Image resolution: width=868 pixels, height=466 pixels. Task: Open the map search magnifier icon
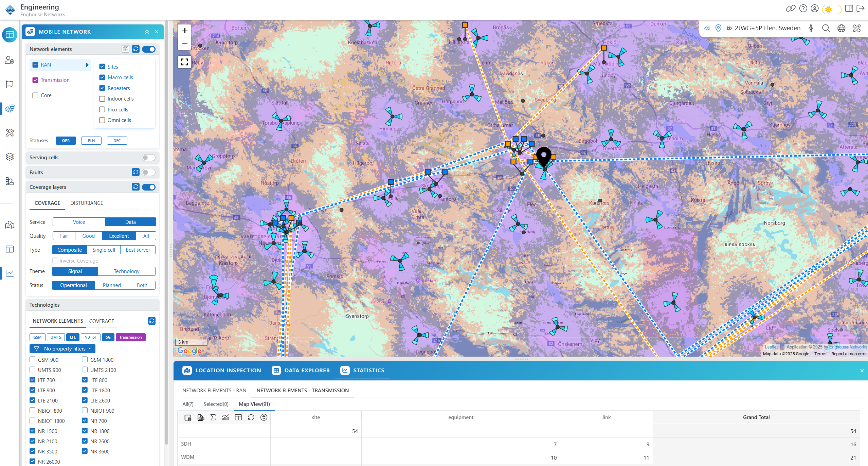[826, 28]
